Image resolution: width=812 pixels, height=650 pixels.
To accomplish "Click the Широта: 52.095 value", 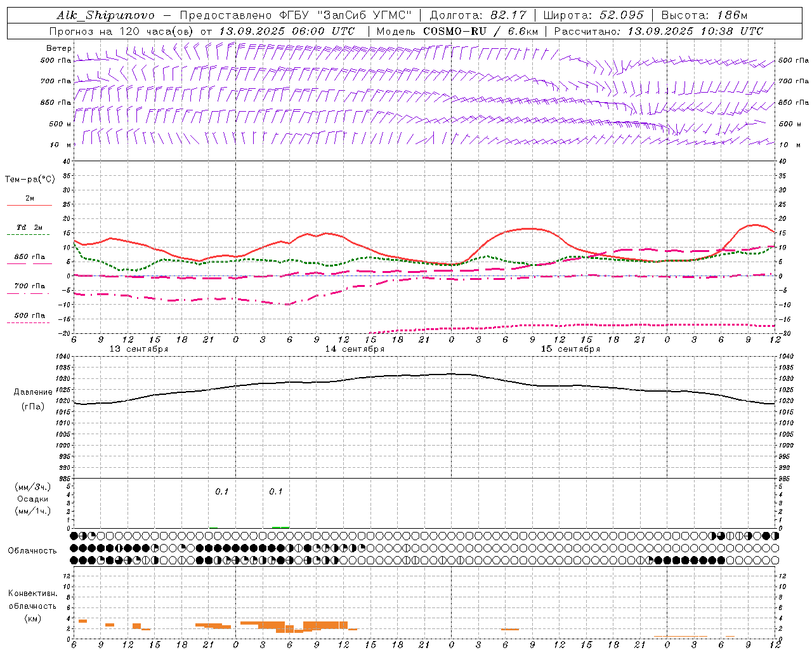I will click(x=594, y=15).
